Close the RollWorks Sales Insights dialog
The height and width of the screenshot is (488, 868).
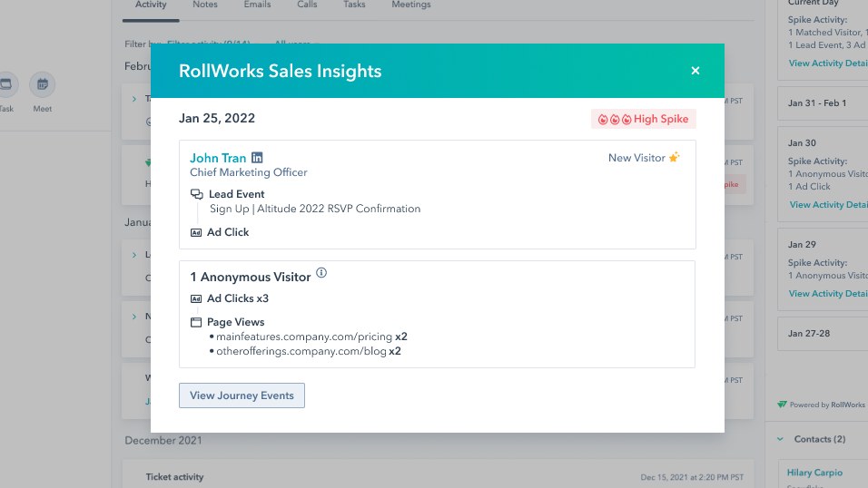(x=695, y=71)
